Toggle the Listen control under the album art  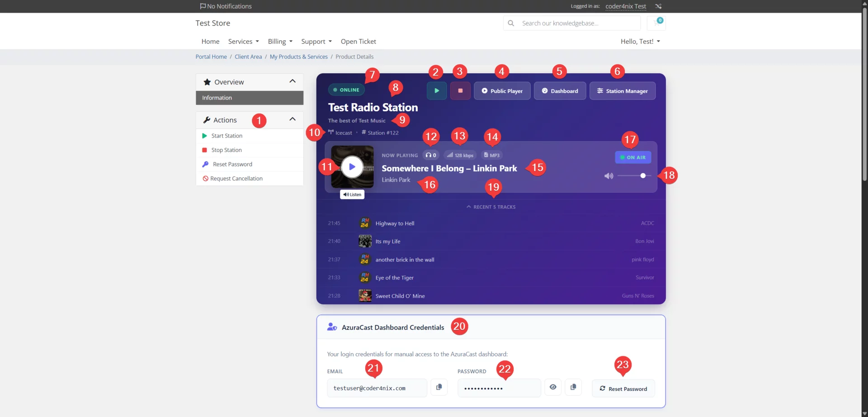tap(352, 194)
